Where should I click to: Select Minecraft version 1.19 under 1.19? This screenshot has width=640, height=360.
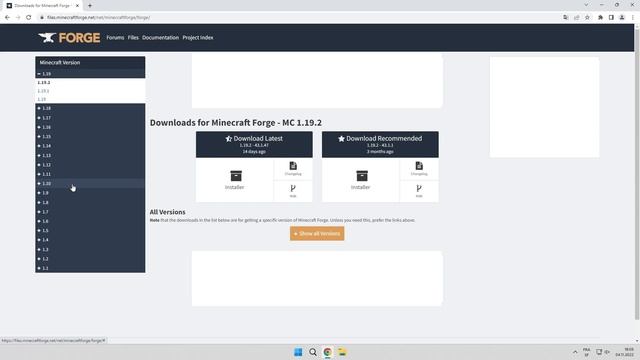42,99
